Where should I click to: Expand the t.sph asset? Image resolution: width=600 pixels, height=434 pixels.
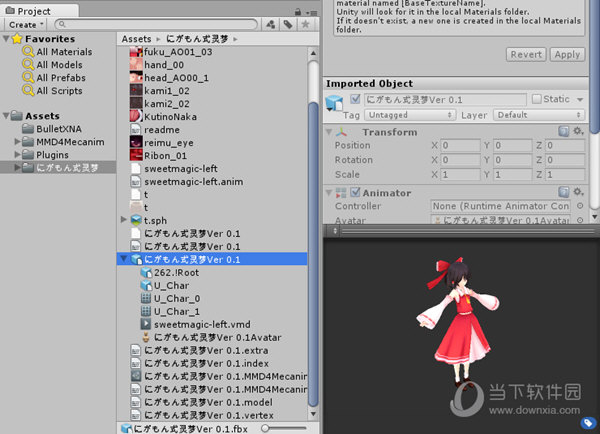click(x=124, y=220)
